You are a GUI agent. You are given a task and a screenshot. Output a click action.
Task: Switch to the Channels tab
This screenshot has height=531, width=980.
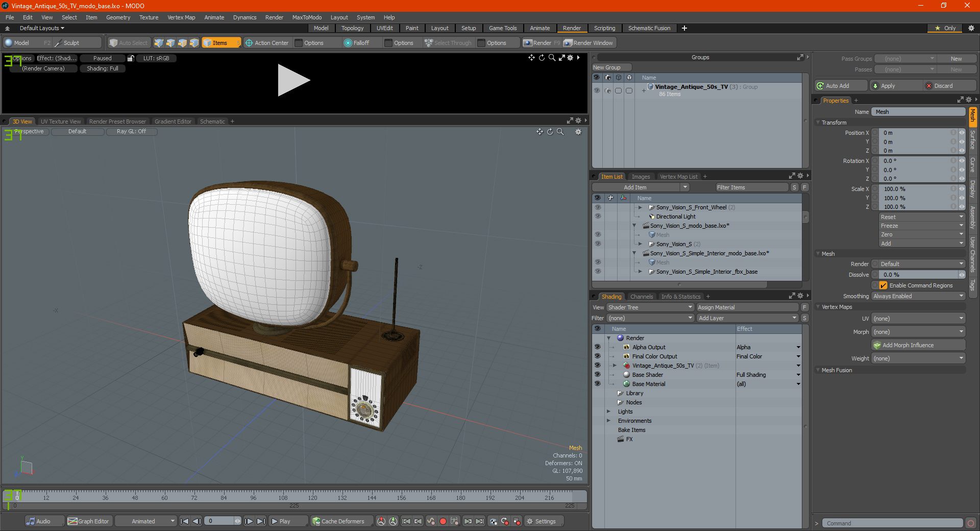tap(641, 297)
